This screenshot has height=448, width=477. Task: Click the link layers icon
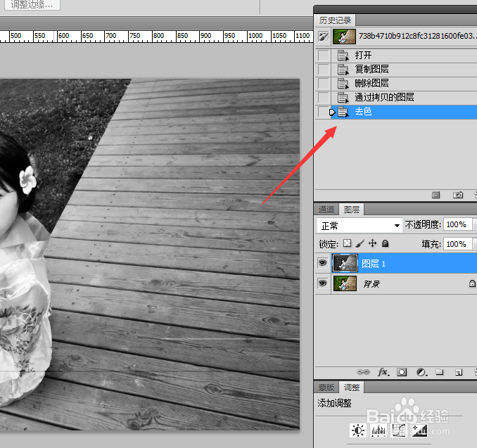tap(363, 372)
